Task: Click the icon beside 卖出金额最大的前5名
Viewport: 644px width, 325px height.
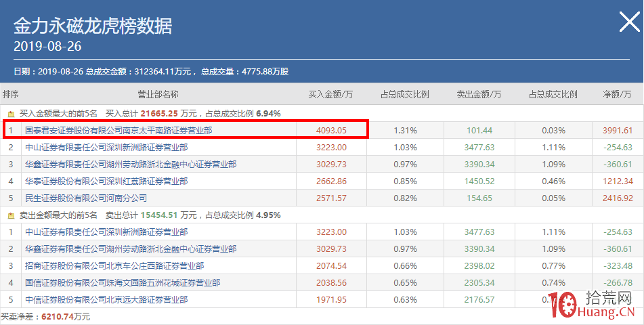Action: (x=11, y=215)
